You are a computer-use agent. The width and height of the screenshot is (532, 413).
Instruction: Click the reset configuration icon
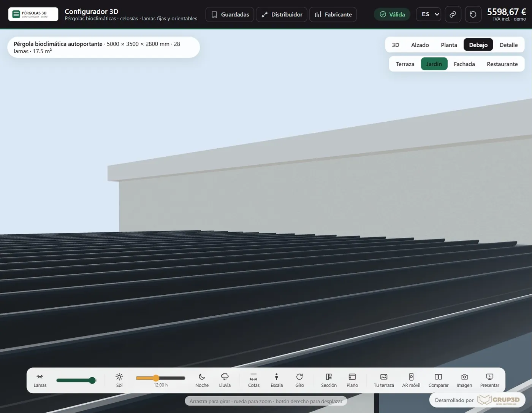coord(473,14)
